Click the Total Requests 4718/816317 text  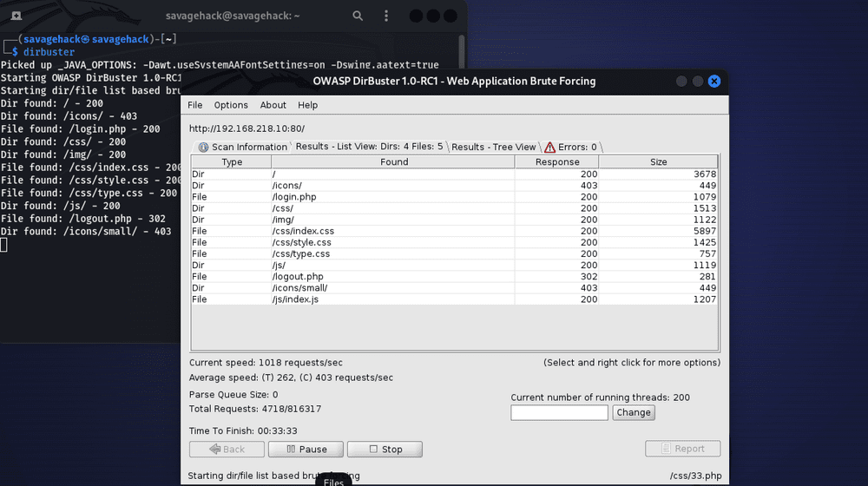point(254,409)
